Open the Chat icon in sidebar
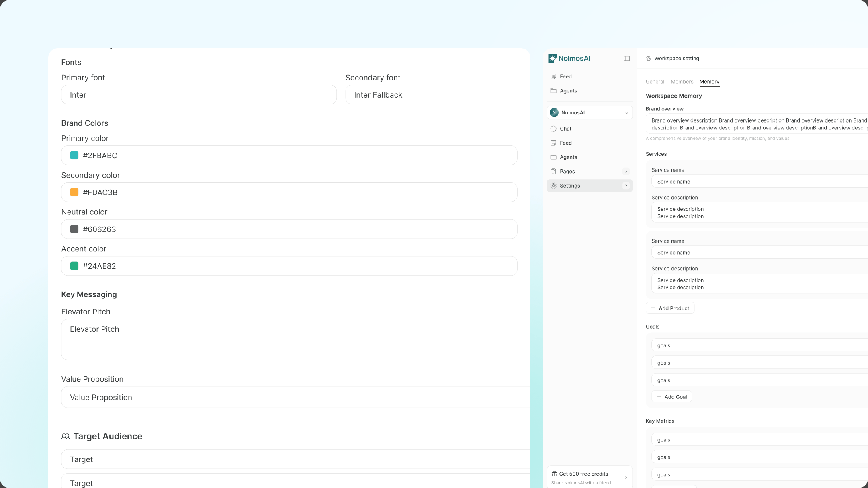Screen dimensions: 868x488 (553, 129)
